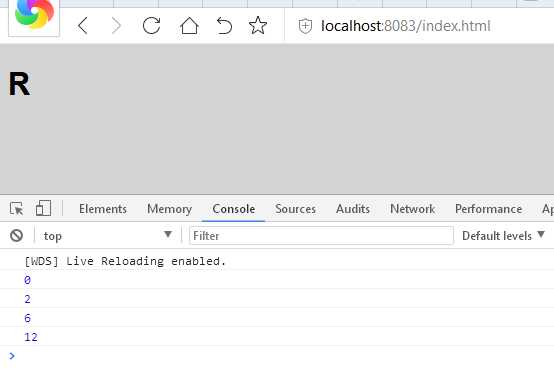Image resolution: width=554 pixels, height=382 pixels.
Task: Click the shield site security icon
Action: [305, 26]
